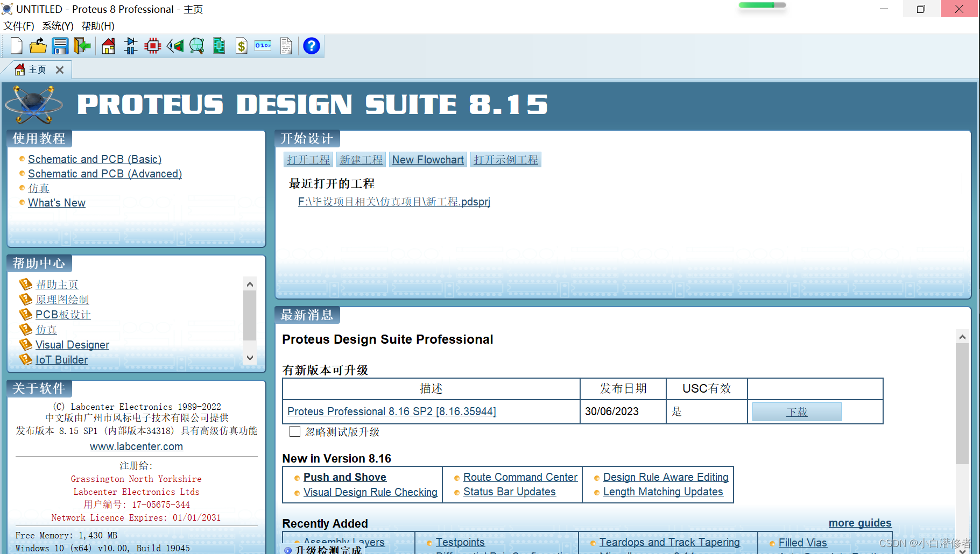The height and width of the screenshot is (554, 980).
Task: Click the New Flowchart button
Action: click(428, 160)
